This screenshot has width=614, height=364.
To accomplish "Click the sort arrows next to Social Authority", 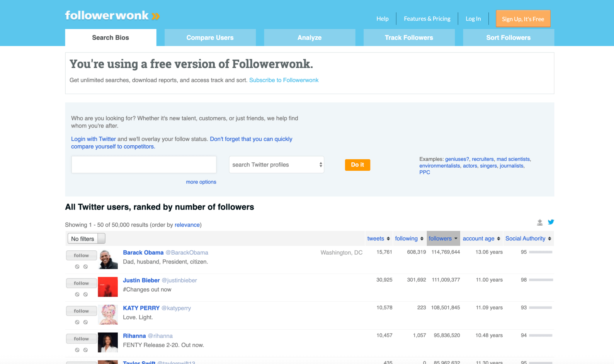I will pyautogui.click(x=549, y=239).
